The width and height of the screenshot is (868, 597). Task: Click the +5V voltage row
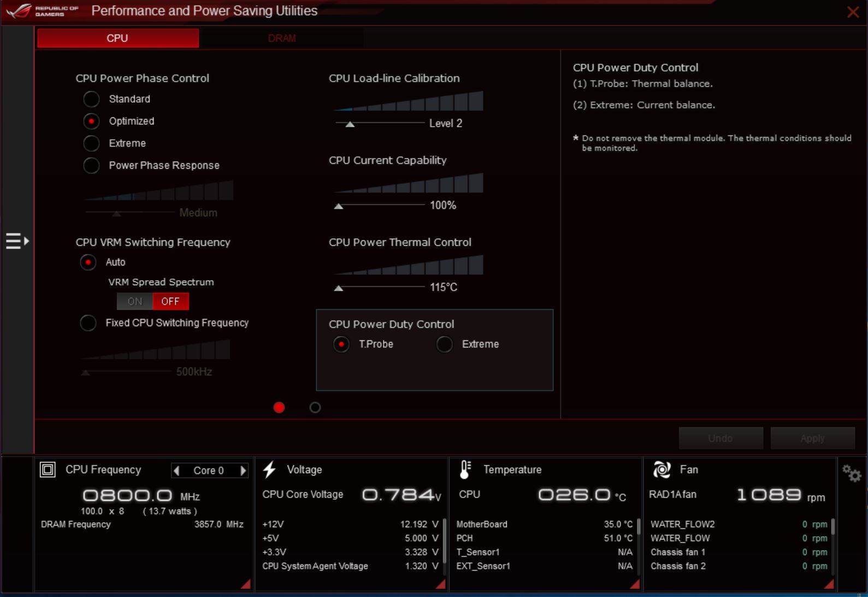coord(350,538)
